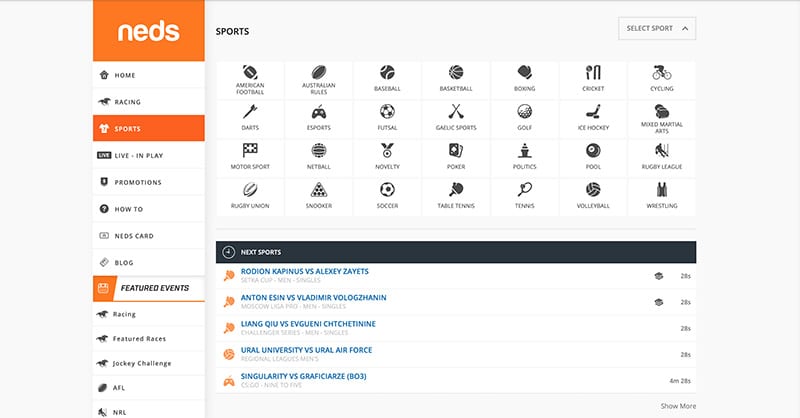Open the Netball sport tile
Viewport: 800px width, 418px height.
(x=318, y=158)
